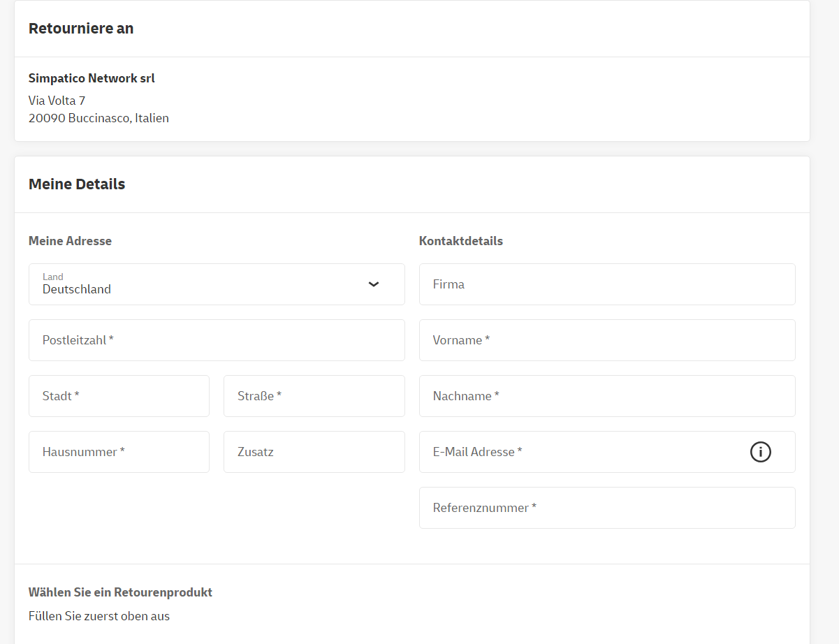Select the Vorname text field
Image resolution: width=839 pixels, height=644 pixels.
click(606, 340)
